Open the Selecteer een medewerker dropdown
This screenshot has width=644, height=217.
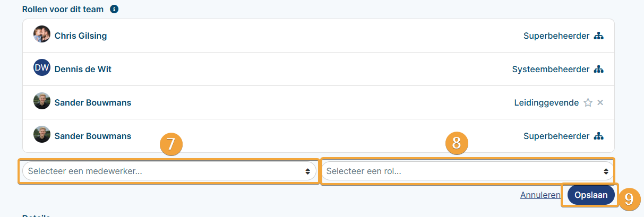pyautogui.click(x=169, y=171)
